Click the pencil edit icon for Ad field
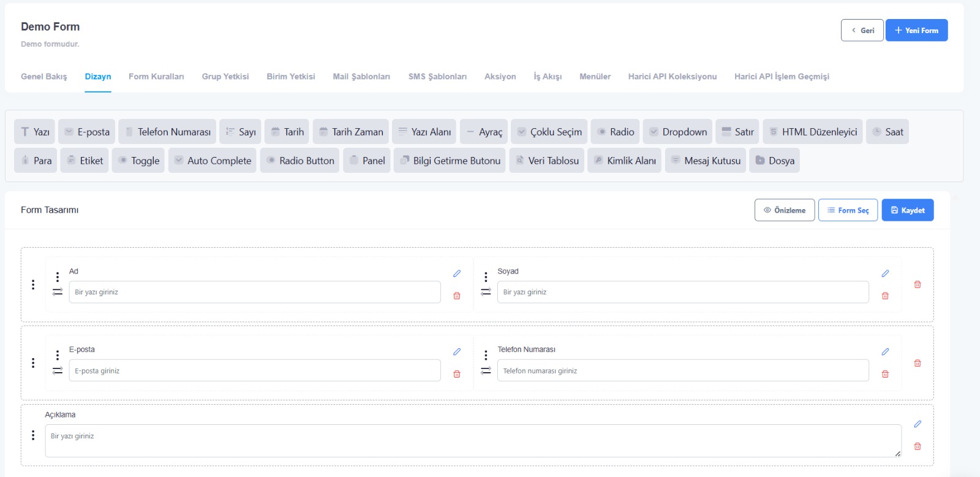 [x=456, y=273]
